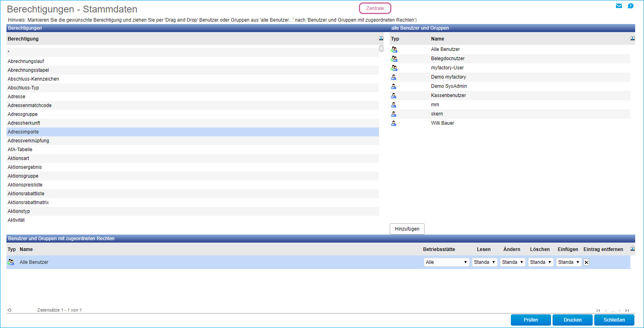The image size is (644, 328).
Task: Open the Einfügen permission dropdown
Action: [x=569, y=262]
